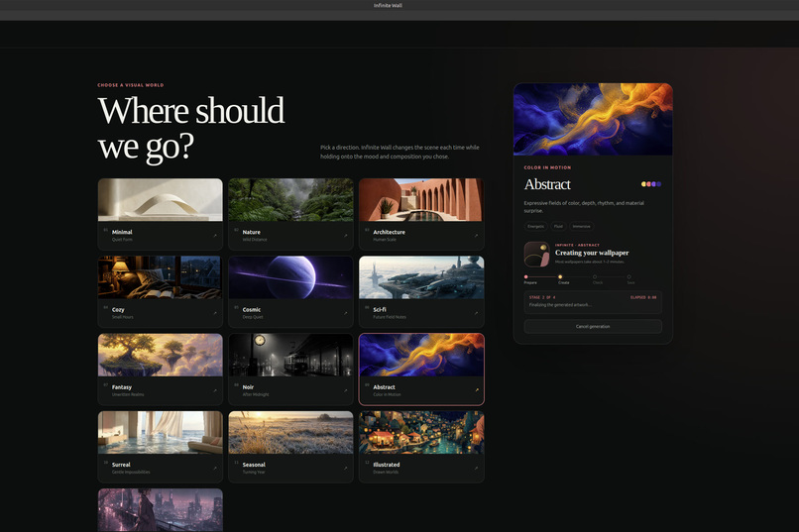
Task: Click the pink palette dot next to Abstract
Action: tap(648, 184)
